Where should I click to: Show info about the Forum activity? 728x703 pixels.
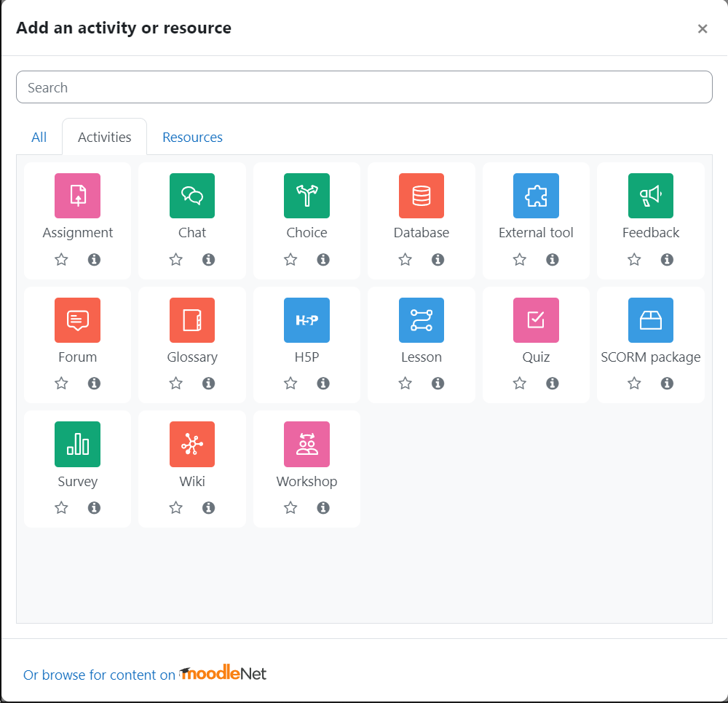(x=94, y=383)
